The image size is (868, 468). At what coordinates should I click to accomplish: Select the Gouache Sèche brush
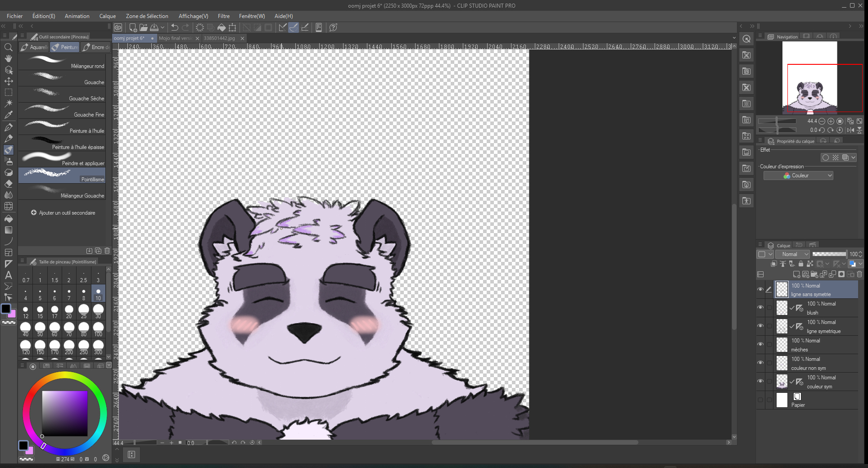[x=63, y=94]
